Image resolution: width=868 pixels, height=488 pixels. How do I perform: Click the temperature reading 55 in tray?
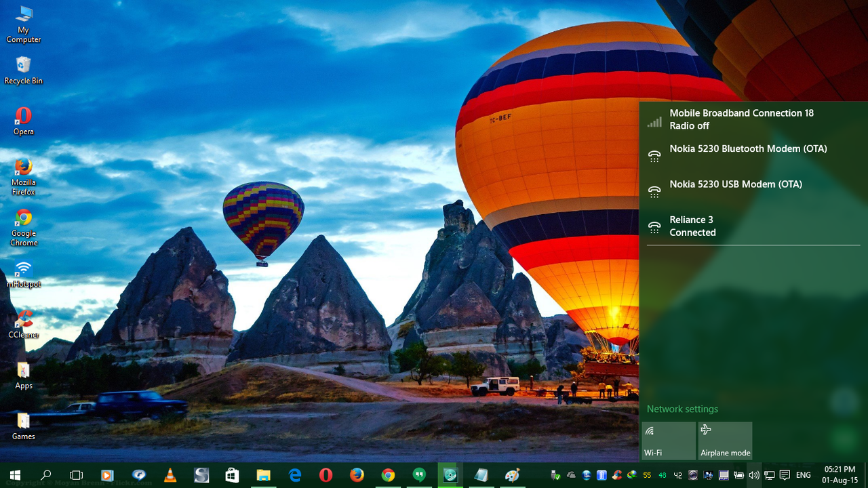(647, 475)
